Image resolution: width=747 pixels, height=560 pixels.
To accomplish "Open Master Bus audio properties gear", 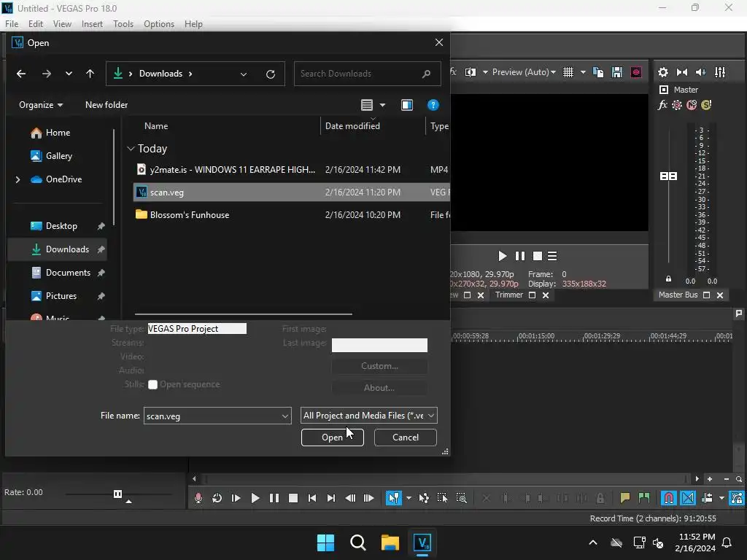I will 662,72.
